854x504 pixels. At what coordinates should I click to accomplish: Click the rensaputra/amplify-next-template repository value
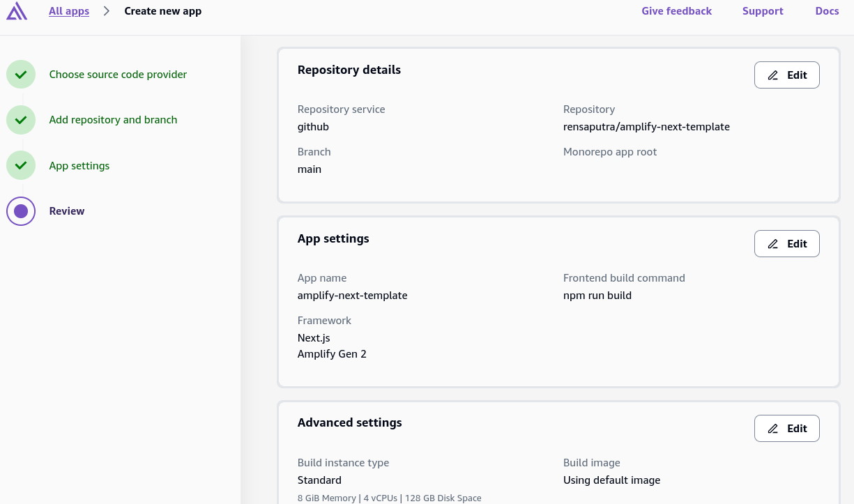pyautogui.click(x=646, y=127)
